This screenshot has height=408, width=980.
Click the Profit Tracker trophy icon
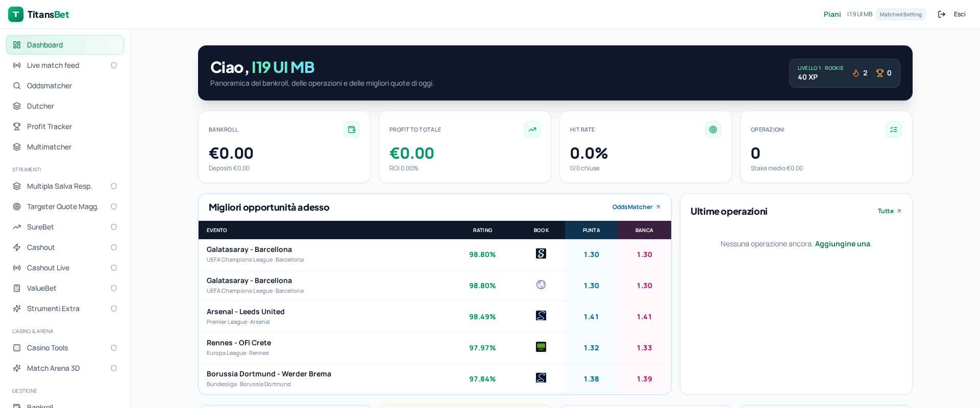coord(17,126)
